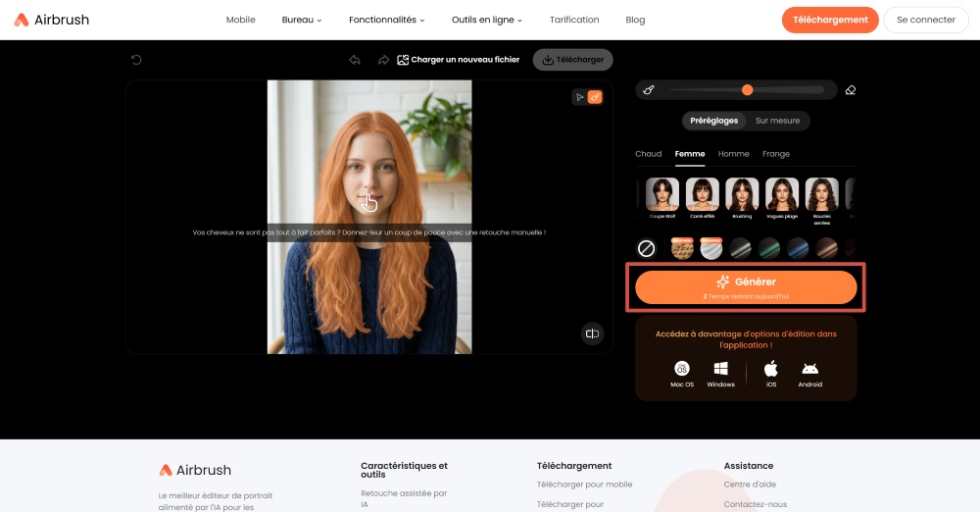Viewport: 980px width, 512px height.
Task: Select the Femme hairstyle tab
Action: (689, 154)
